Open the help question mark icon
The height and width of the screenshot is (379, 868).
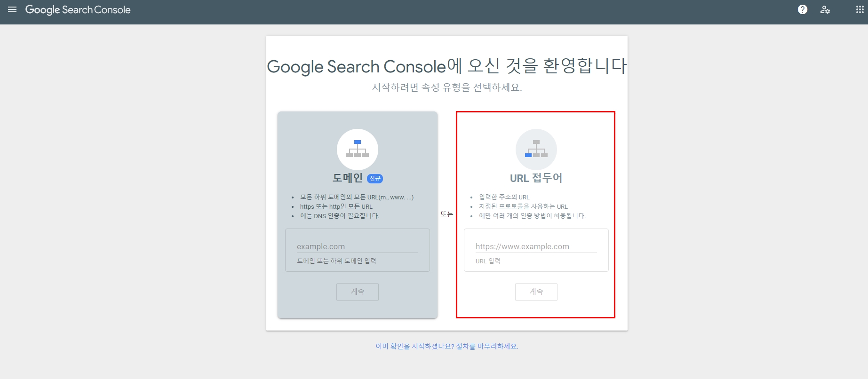tap(803, 9)
